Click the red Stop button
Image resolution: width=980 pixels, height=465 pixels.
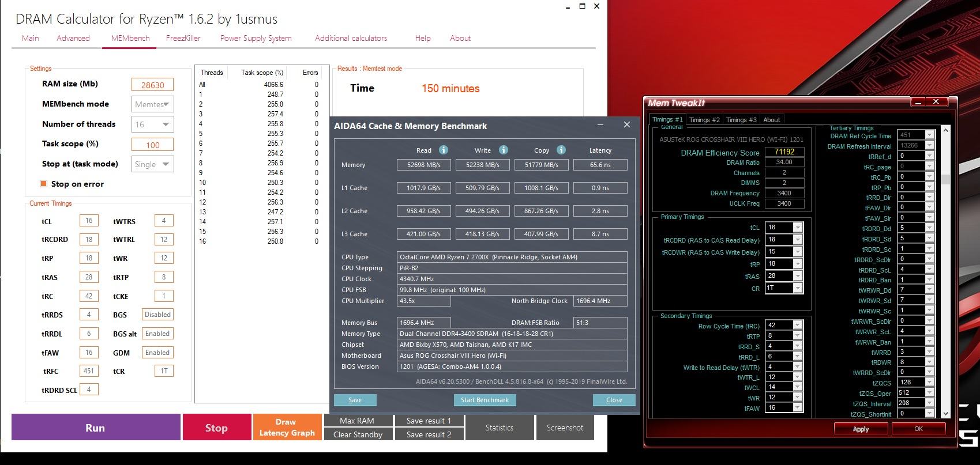coord(216,428)
